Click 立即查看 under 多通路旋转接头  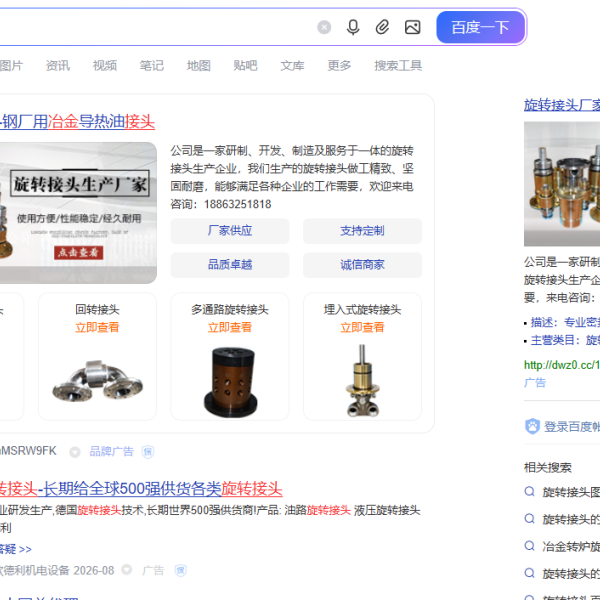pos(230,328)
